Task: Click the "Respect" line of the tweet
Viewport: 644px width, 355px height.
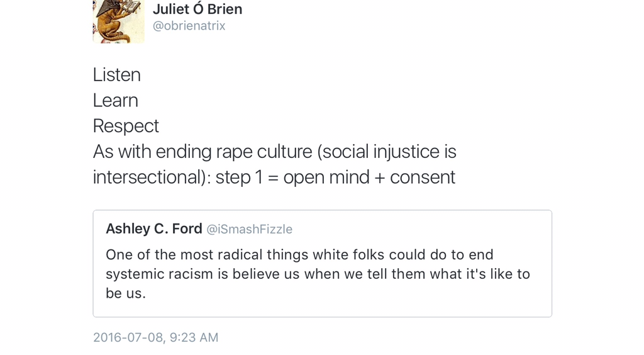Action: pyautogui.click(x=126, y=126)
